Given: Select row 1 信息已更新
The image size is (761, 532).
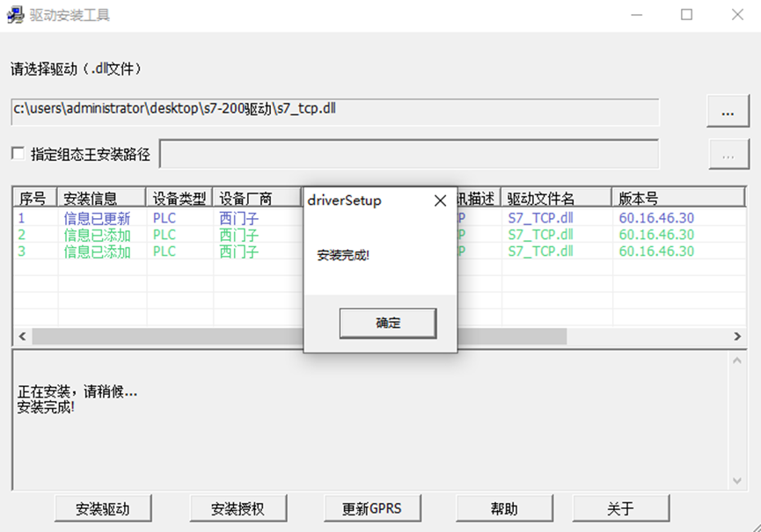Looking at the screenshot, I should [x=97, y=218].
